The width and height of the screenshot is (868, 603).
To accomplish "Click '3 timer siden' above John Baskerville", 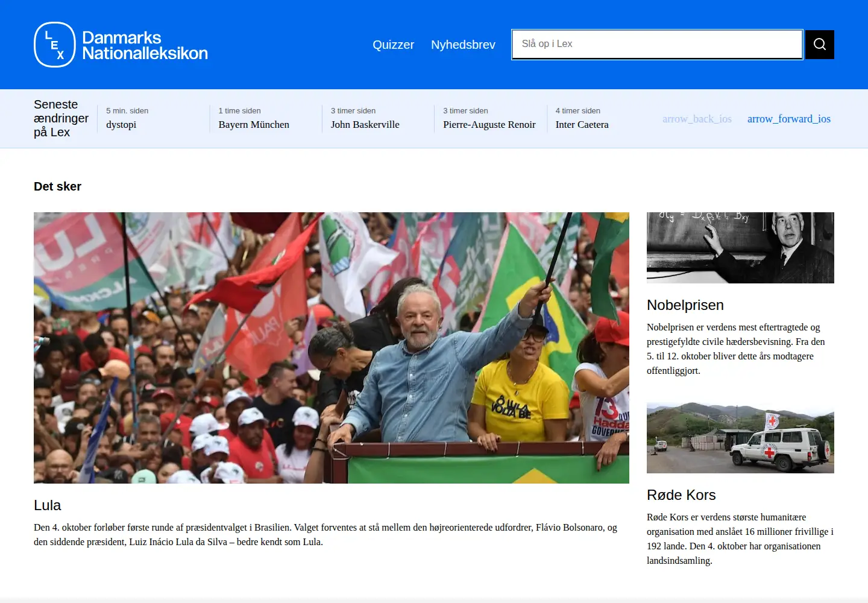I will point(353,111).
